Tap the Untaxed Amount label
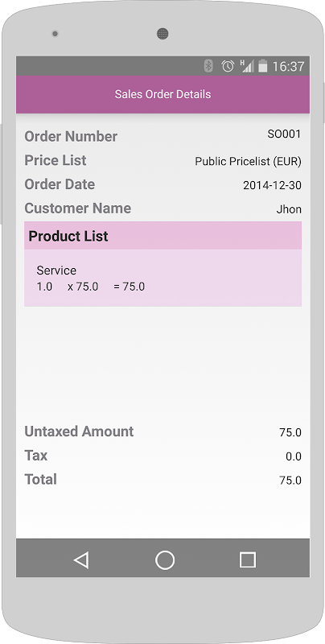325x644 pixels. tap(79, 431)
